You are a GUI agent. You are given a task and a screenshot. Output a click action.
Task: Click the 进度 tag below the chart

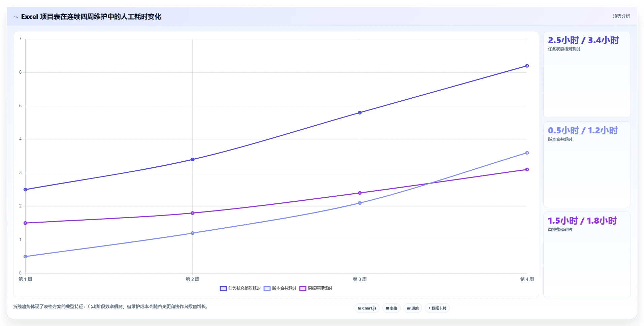413,308
